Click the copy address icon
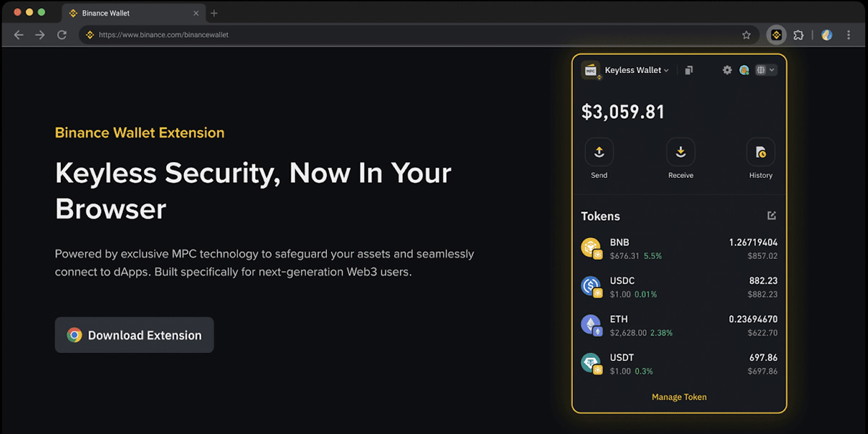 [x=689, y=70]
